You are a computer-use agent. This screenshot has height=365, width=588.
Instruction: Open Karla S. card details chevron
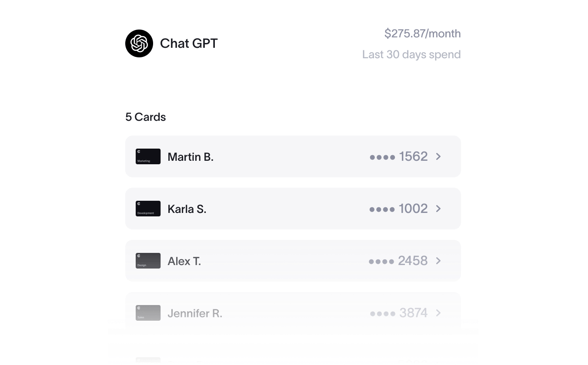click(x=438, y=209)
